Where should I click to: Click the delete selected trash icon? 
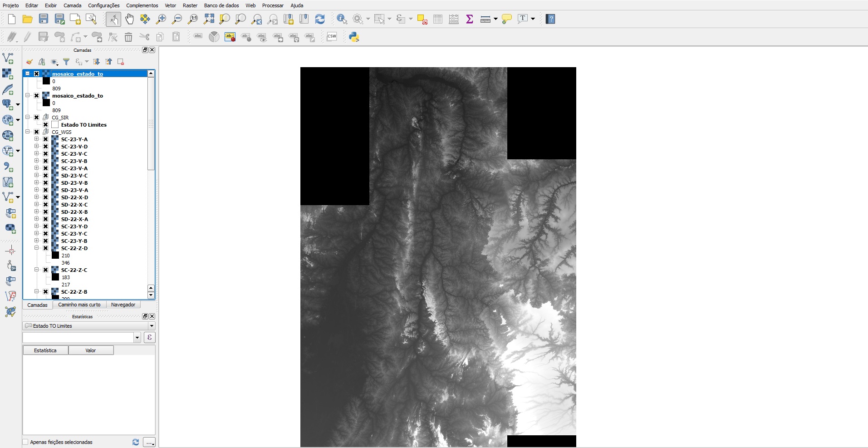click(x=128, y=37)
